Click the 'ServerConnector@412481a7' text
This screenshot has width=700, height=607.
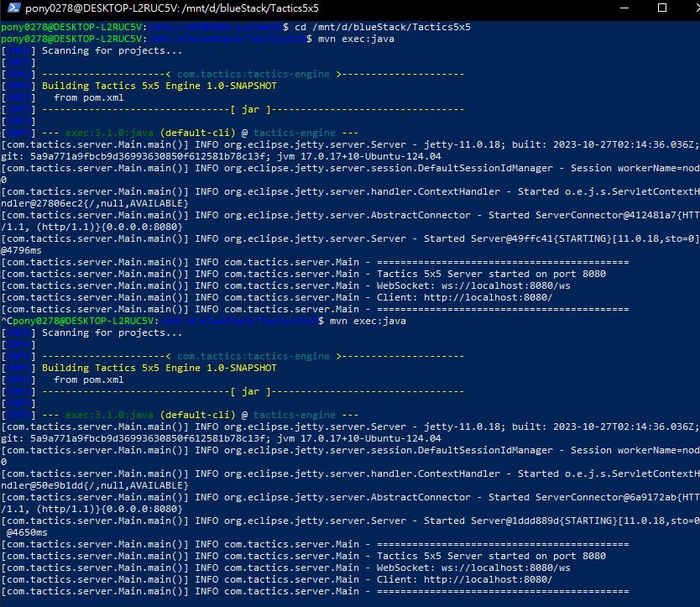606,215
